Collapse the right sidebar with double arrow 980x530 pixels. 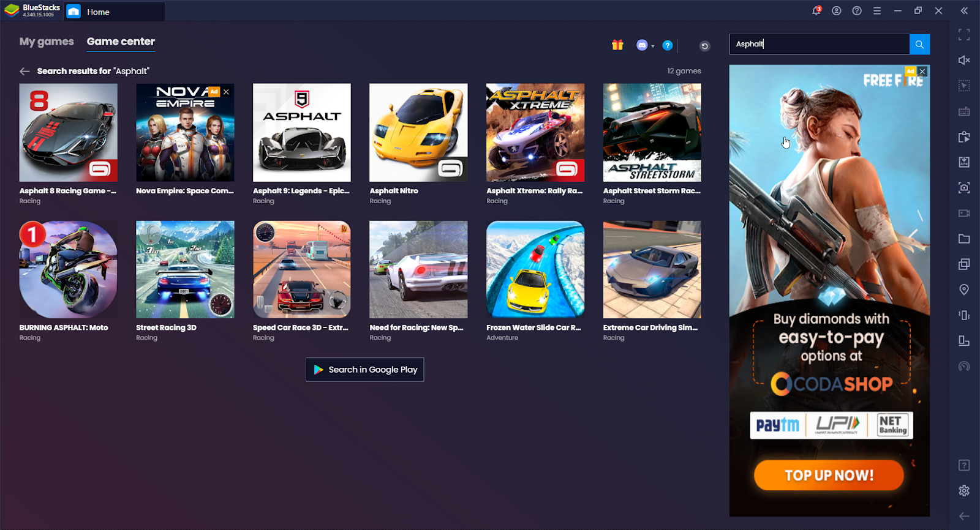click(964, 10)
